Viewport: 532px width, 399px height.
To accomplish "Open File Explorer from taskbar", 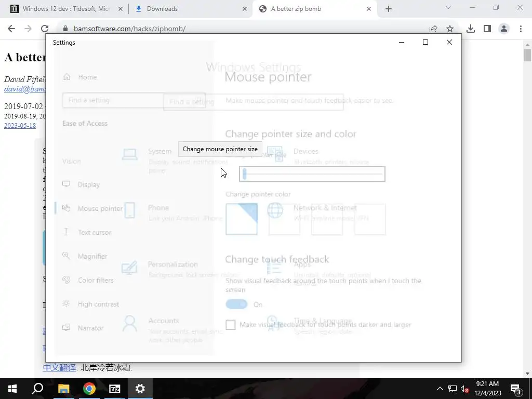I will click(63, 389).
